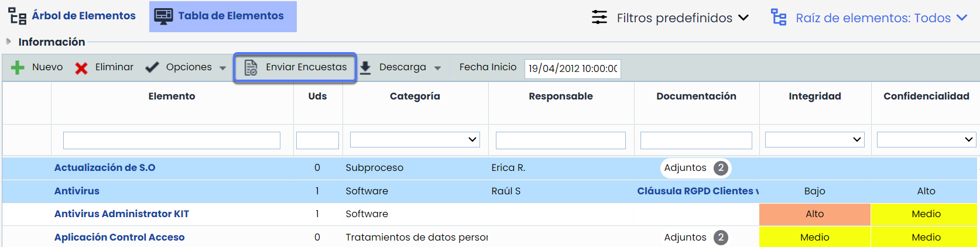Switch to the Tabla de Elementos tab
This screenshot has width=980, height=247.
(x=223, y=16)
